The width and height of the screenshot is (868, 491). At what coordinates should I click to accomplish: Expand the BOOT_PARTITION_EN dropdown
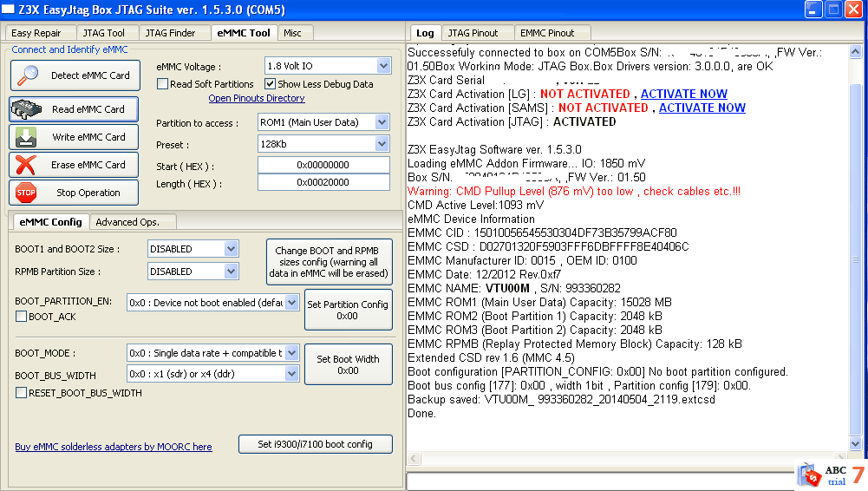point(291,303)
